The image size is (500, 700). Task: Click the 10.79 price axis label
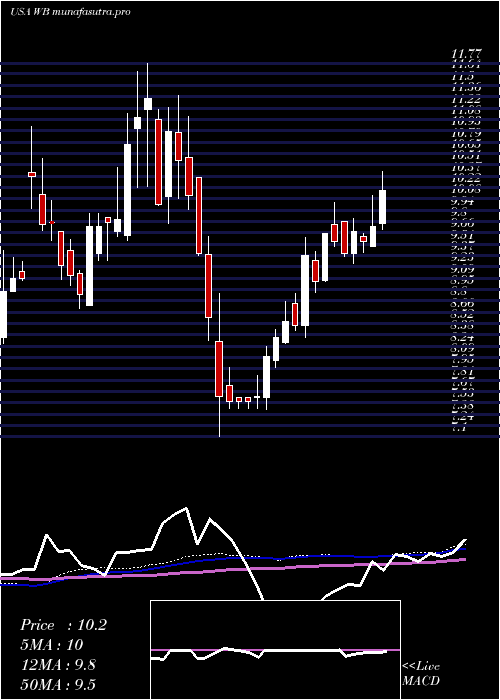click(466, 134)
